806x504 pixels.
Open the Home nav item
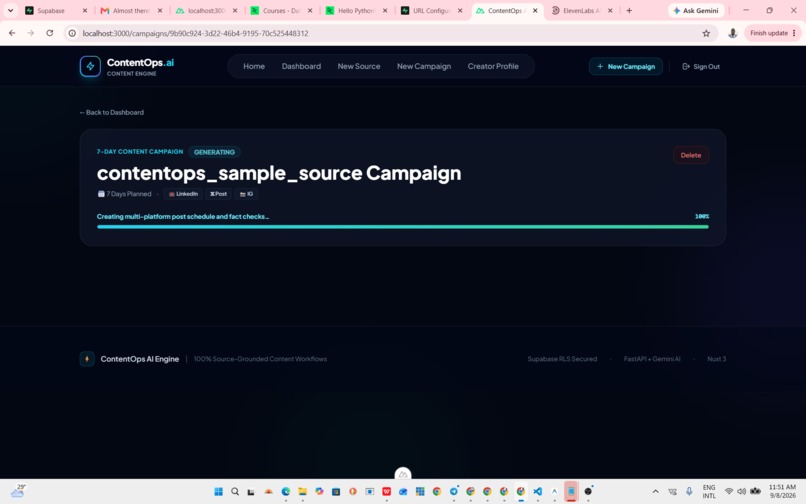254,66
